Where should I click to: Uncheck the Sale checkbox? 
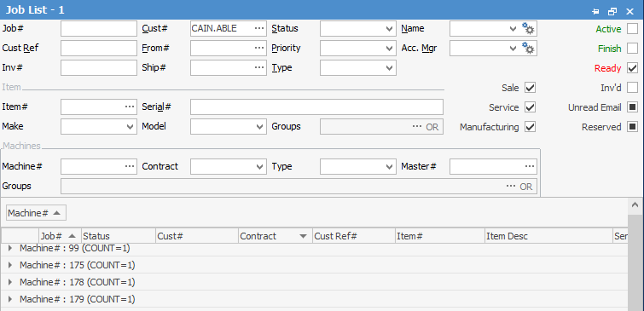pos(531,88)
